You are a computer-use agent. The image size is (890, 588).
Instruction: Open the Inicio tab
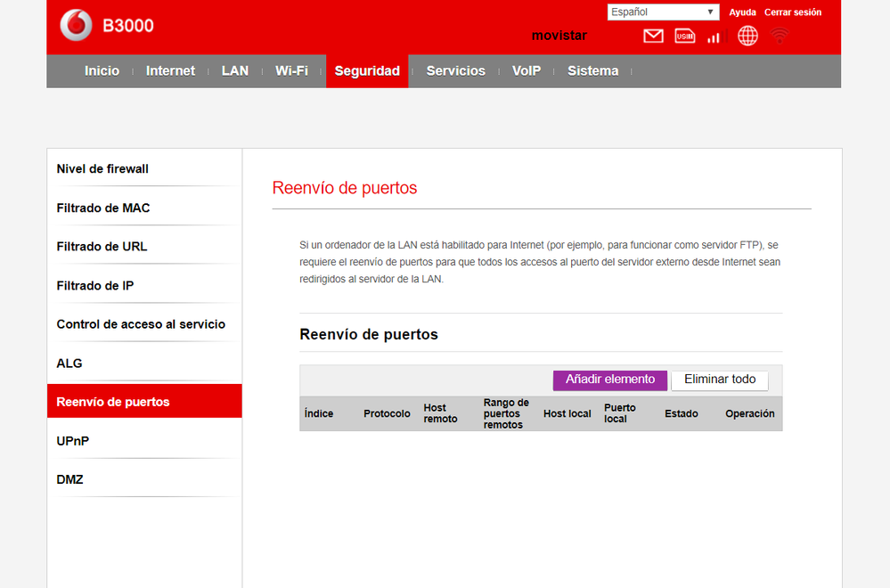click(102, 71)
